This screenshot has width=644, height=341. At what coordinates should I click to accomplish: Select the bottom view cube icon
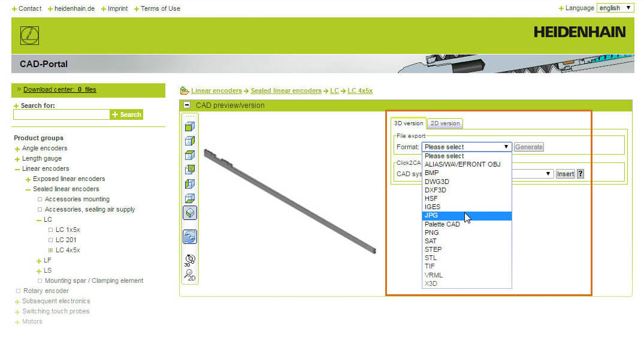click(190, 198)
